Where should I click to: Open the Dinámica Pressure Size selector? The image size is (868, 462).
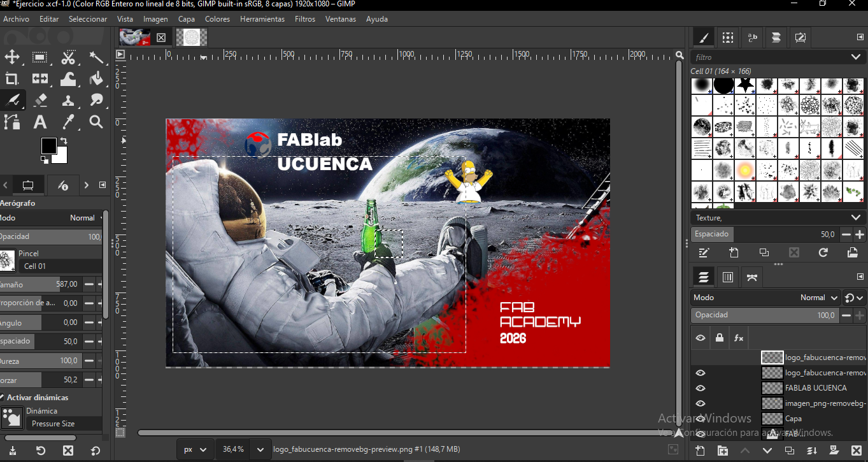click(x=64, y=424)
